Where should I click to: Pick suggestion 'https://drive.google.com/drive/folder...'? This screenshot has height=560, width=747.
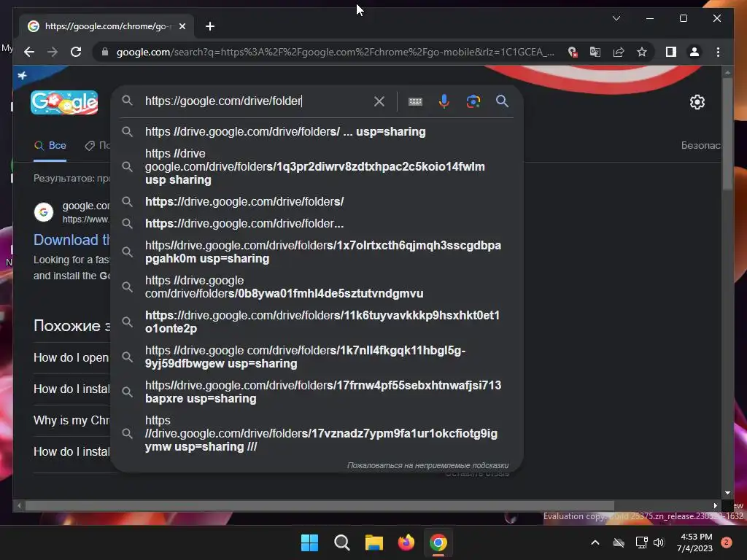317,223
